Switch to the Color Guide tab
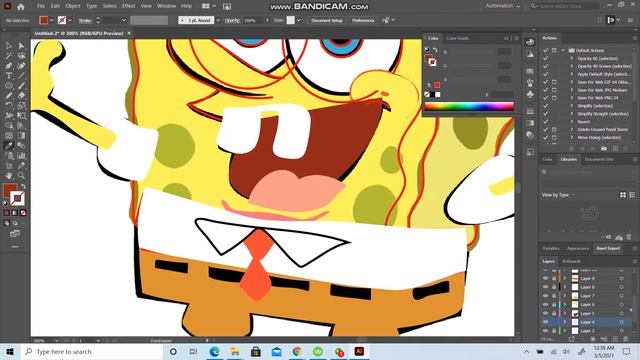 [457, 38]
